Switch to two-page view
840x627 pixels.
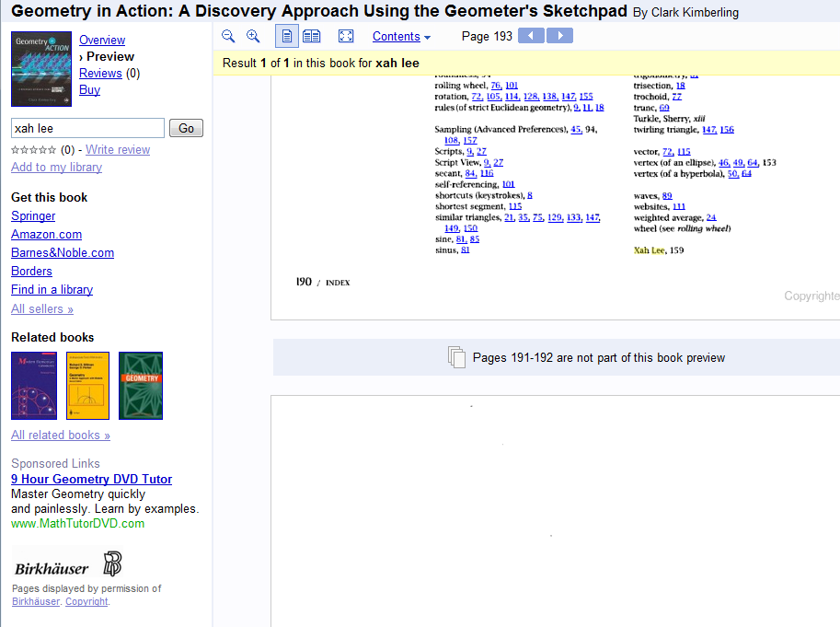tap(312, 36)
